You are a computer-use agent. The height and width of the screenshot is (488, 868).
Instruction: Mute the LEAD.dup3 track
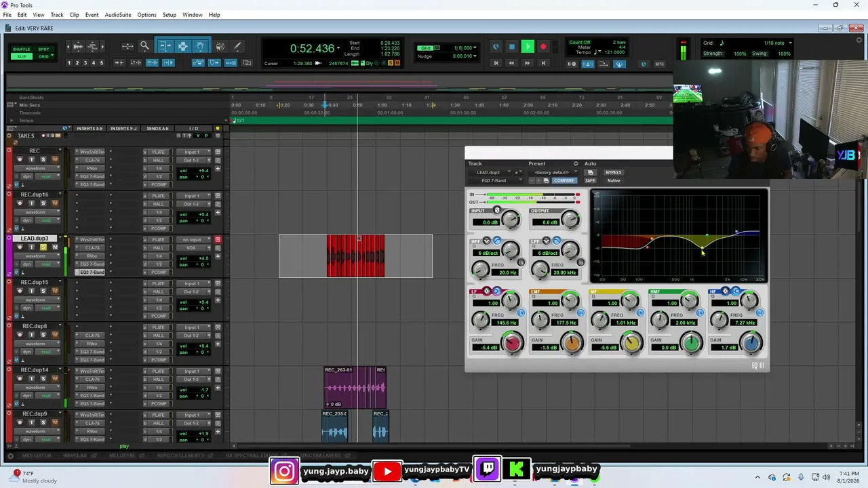click(x=55, y=247)
